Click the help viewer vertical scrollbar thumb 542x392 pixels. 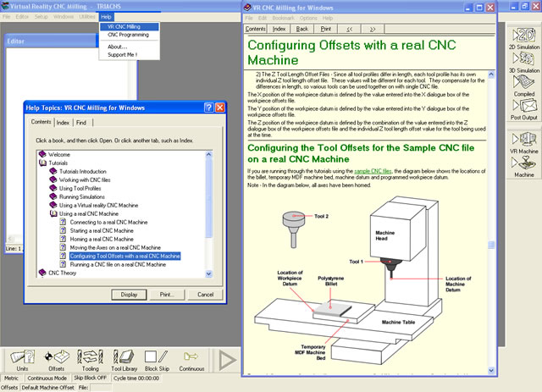pyautogui.click(x=491, y=245)
